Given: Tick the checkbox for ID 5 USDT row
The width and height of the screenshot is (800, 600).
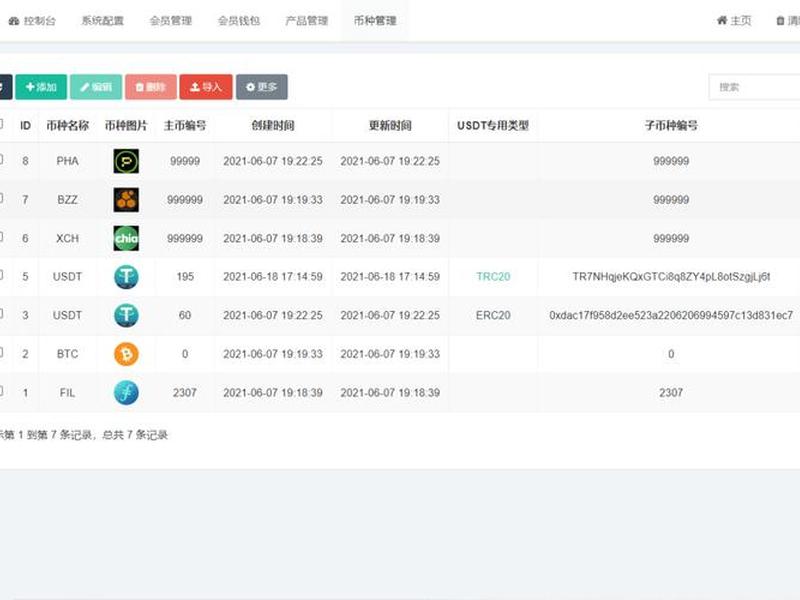Looking at the screenshot, I should coord(1,276).
